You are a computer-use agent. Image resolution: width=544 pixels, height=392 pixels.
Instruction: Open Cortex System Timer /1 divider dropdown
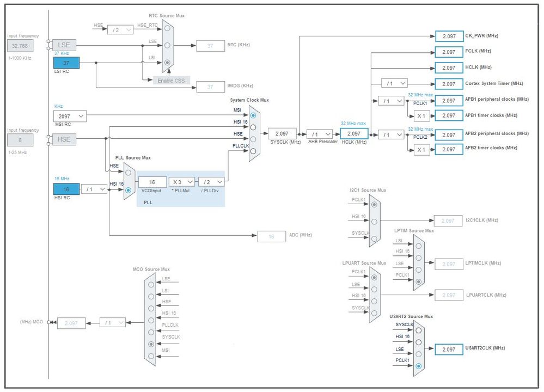point(394,83)
